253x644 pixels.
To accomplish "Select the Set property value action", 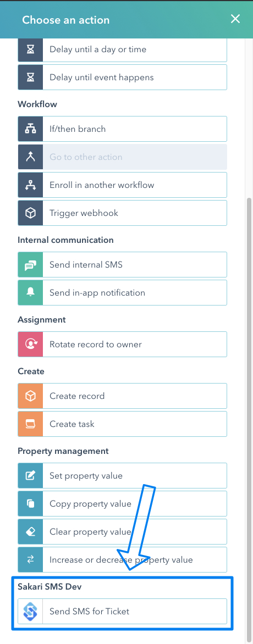I will tap(122, 476).
